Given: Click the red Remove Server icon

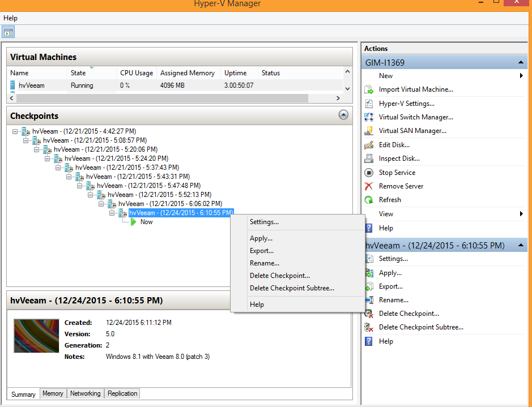Looking at the screenshot, I should [x=369, y=186].
